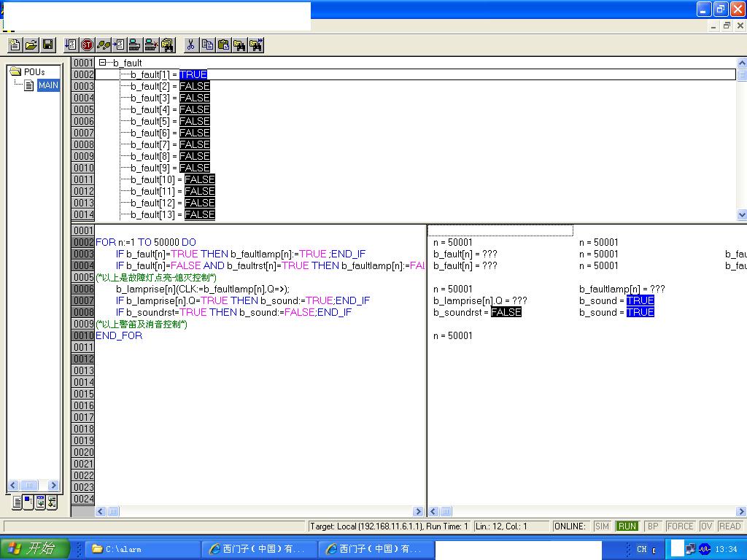Click the Find binoculars icon

(x=240, y=45)
